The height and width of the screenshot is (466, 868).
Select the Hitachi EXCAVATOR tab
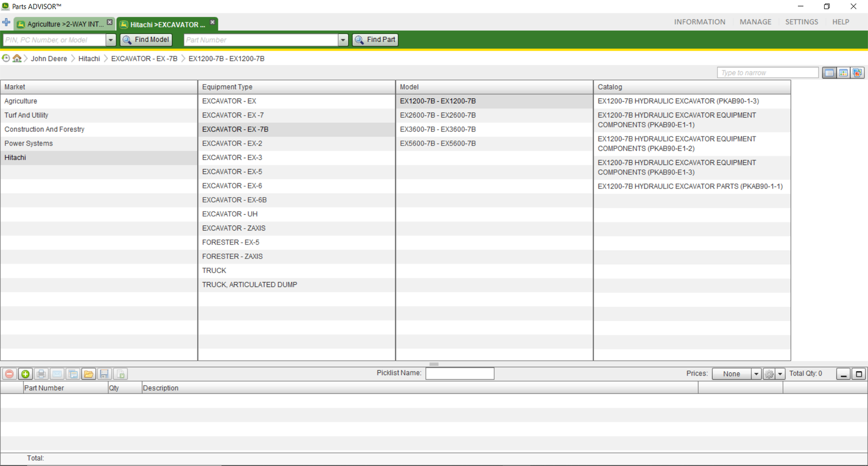pos(167,24)
